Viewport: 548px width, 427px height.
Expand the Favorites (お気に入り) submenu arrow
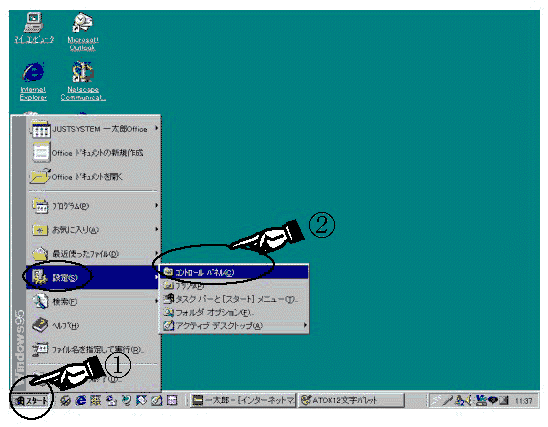point(157,229)
